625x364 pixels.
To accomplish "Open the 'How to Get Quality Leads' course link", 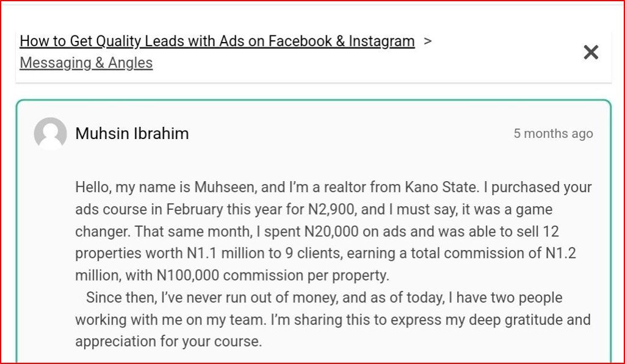I will tap(217, 41).
